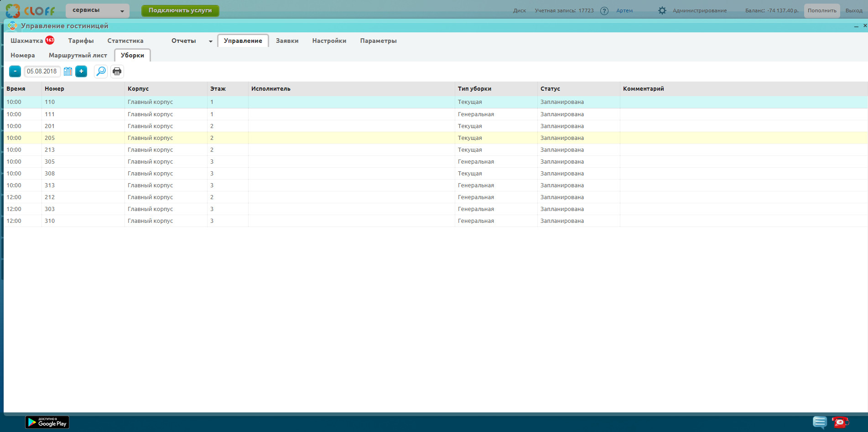Select room 313 row

pyautogui.click(x=436, y=185)
